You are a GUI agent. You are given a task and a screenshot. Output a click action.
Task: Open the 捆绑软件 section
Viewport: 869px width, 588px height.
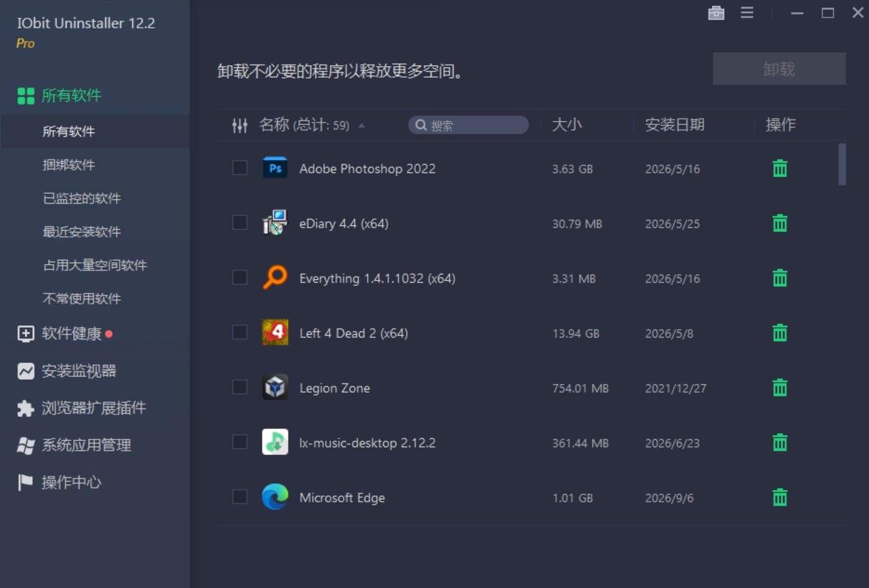pyautogui.click(x=69, y=165)
